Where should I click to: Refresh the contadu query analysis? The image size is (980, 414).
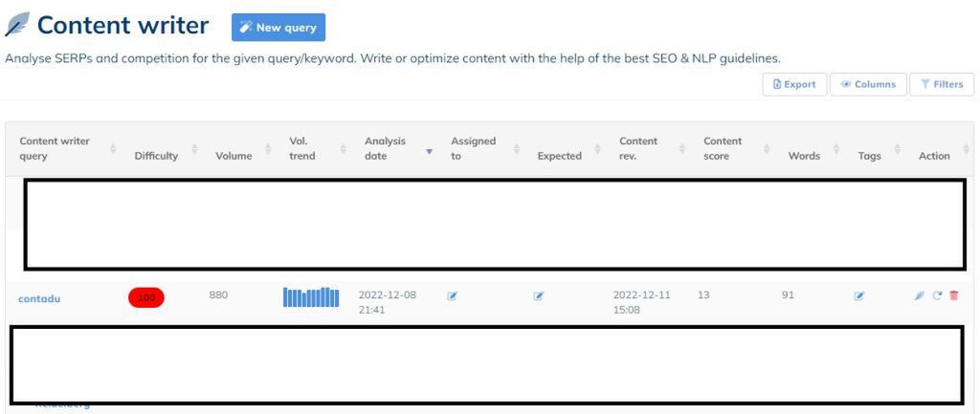point(937,296)
